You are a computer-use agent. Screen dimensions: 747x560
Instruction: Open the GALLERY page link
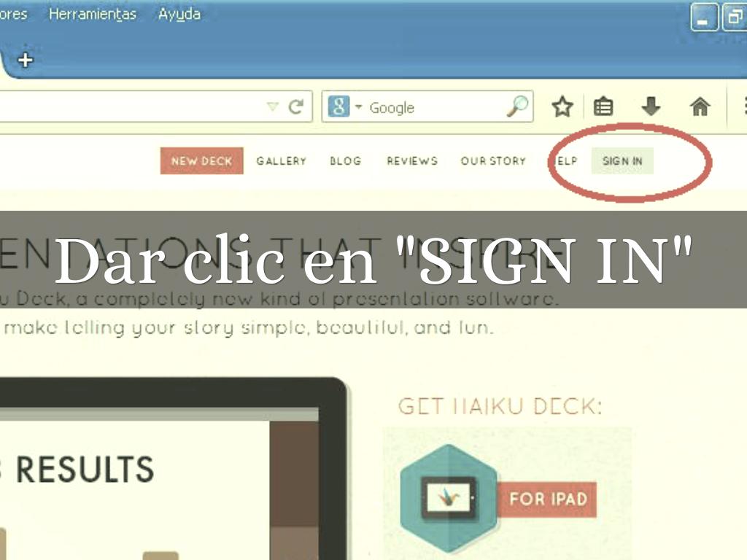pos(281,161)
